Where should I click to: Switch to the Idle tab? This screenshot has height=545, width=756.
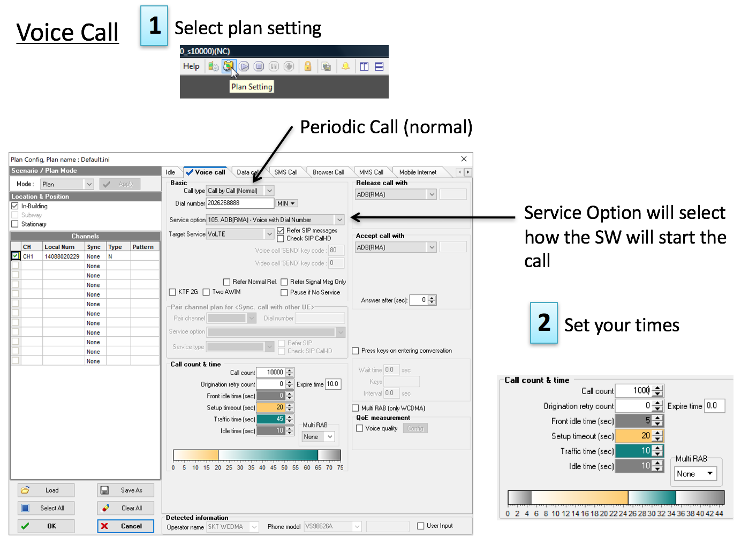pyautogui.click(x=170, y=172)
